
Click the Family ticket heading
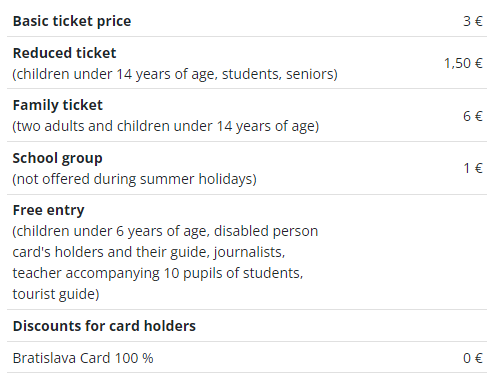(x=58, y=105)
